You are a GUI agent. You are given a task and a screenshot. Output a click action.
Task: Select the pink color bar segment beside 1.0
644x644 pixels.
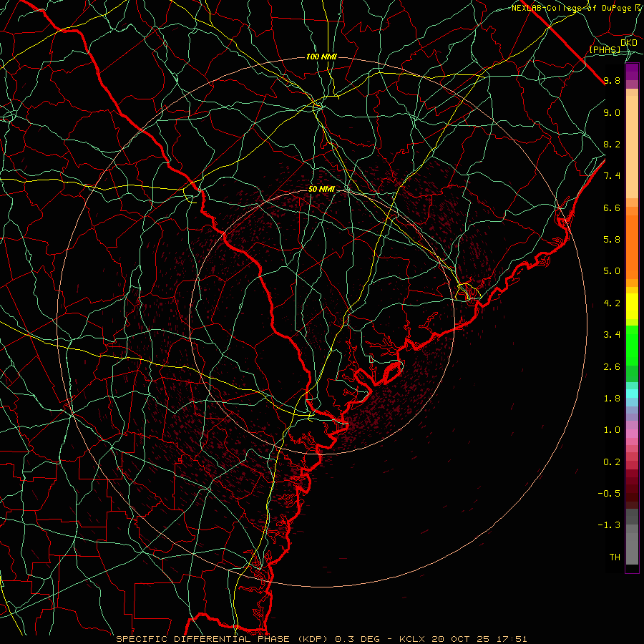pos(632,434)
